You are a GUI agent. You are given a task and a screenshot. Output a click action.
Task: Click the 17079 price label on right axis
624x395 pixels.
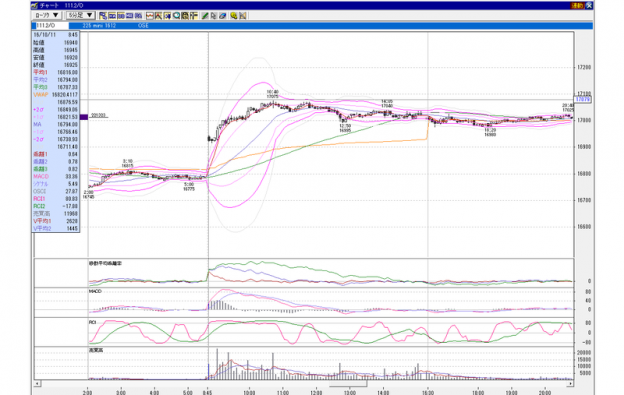pos(583,99)
